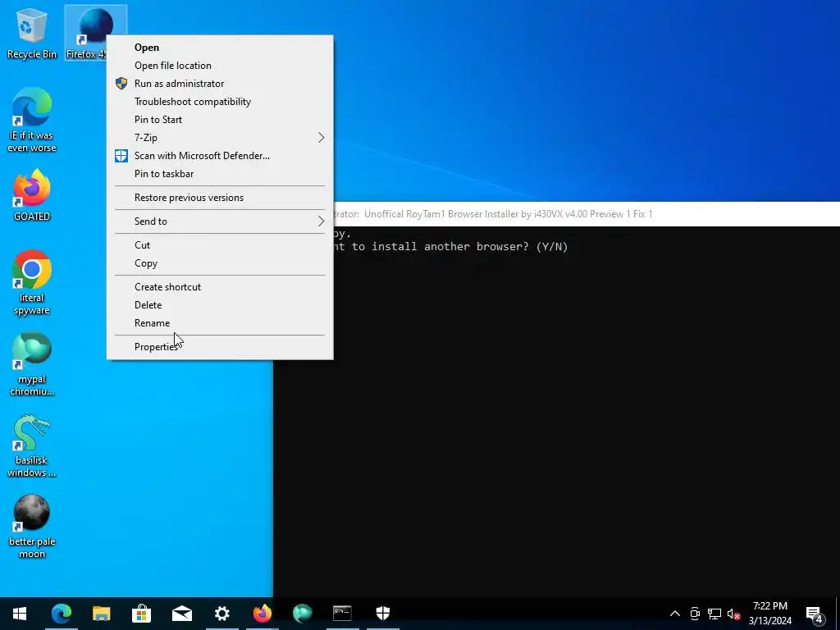
Task: Open the network status tray icon
Action: tap(714, 614)
